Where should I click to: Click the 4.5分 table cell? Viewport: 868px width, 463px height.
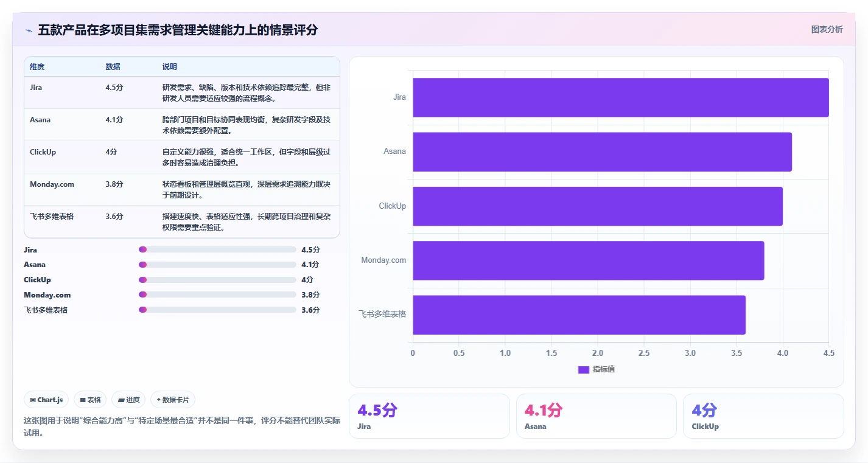[114, 88]
